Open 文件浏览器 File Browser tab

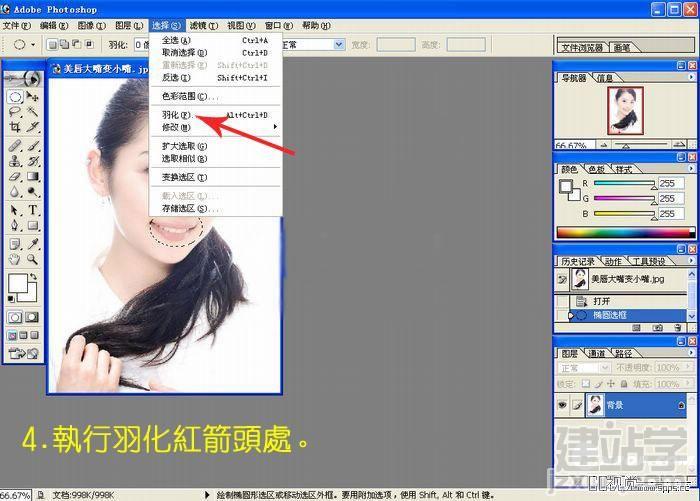(582, 47)
